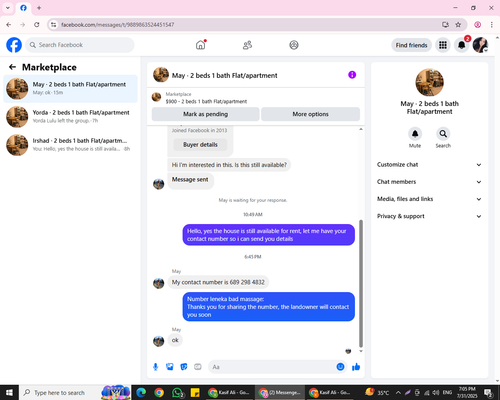The height and width of the screenshot is (400, 500).
Task: Open Sticky Notes from taskbar
Action: point(195,393)
